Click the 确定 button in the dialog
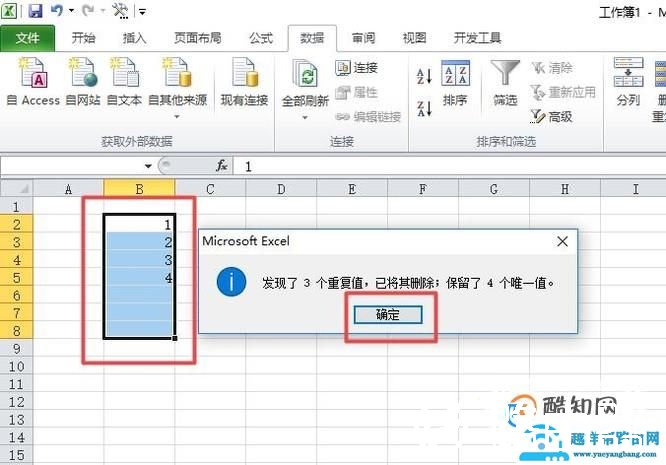 click(388, 315)
